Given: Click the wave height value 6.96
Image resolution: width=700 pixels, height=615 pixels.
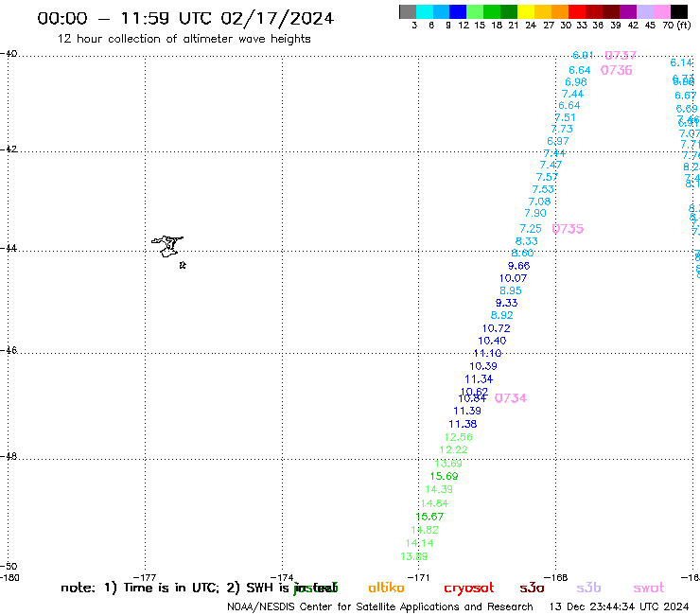Looking at the screenshot, I should 576,82.
